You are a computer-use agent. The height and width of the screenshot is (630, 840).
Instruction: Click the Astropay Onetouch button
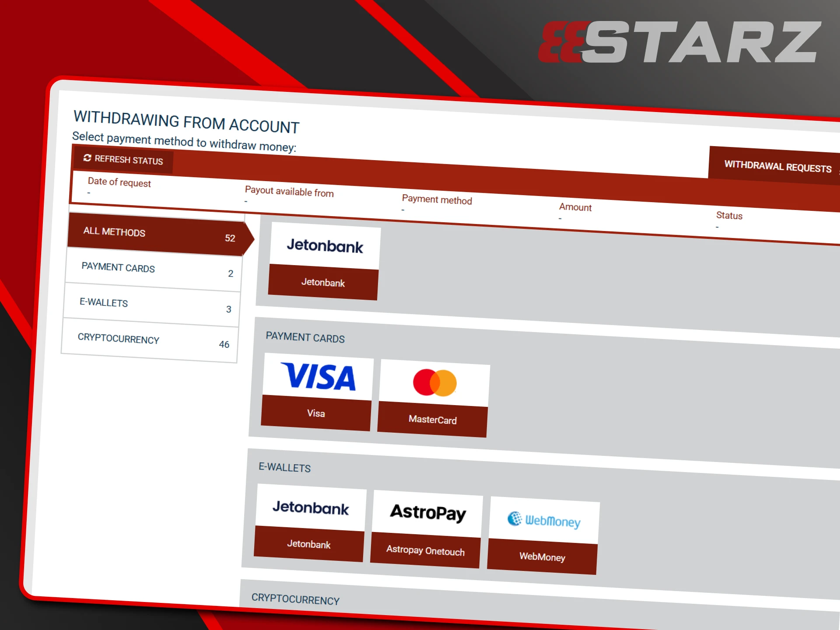click(425, 550)
